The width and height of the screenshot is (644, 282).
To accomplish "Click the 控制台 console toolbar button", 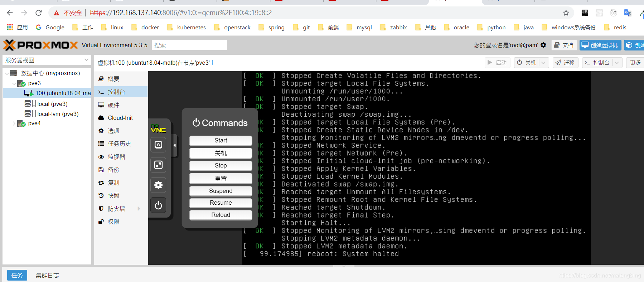I will click(597, 63).
